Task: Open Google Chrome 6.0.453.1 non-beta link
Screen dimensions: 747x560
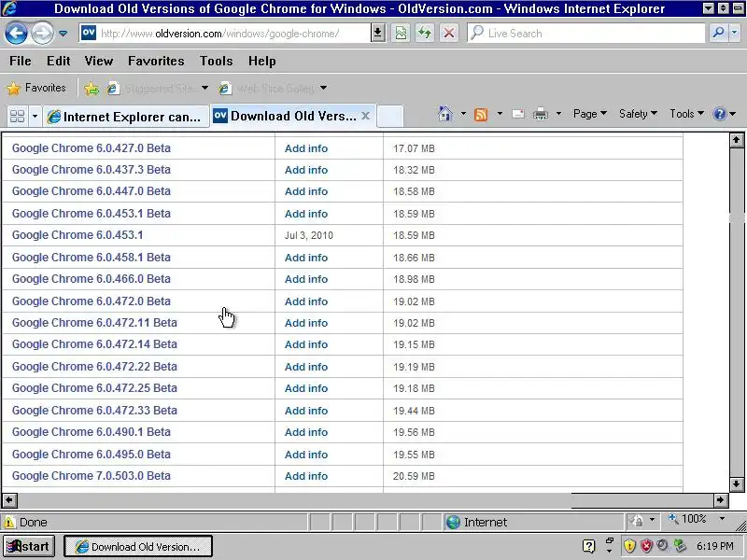Action: tap(78, 235)
